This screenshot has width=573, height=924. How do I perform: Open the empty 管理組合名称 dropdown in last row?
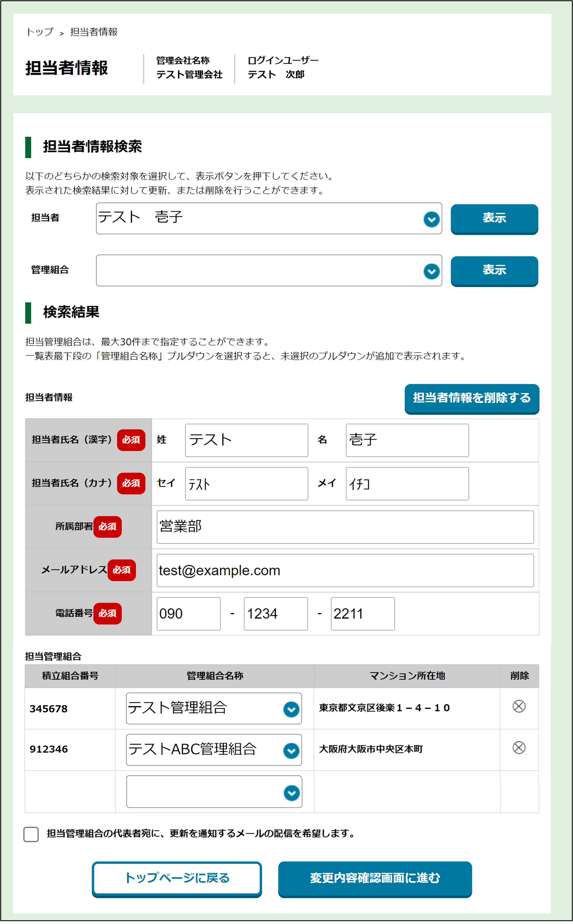[x=214, y=791]
